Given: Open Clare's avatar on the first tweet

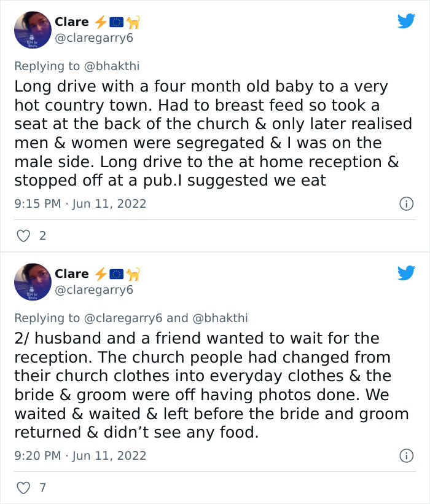Looking at the screenshot, I should point(32,30).
